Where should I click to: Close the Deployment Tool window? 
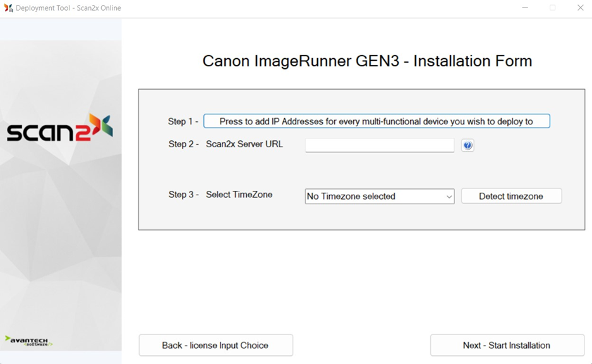pos(580,8)
